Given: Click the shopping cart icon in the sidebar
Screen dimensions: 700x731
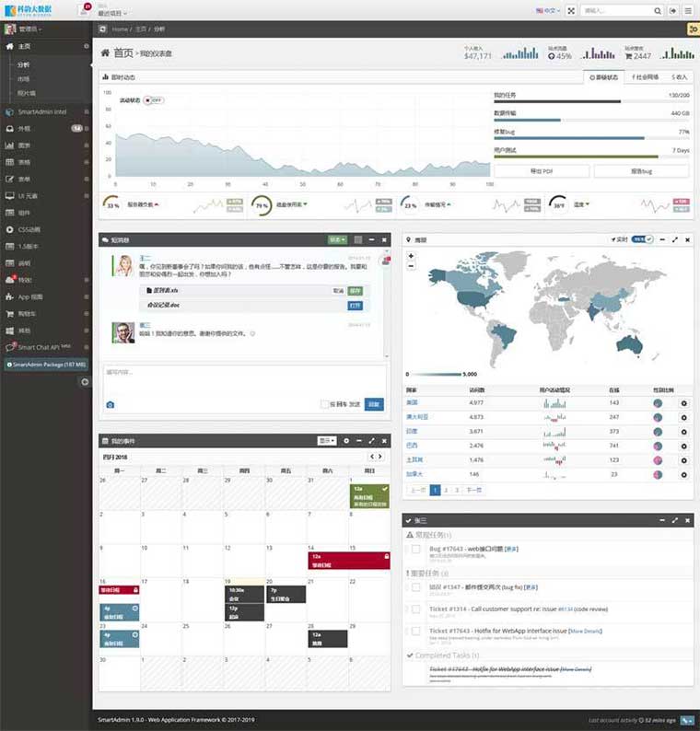Looking at the screenshot, I should coord(9,314).
